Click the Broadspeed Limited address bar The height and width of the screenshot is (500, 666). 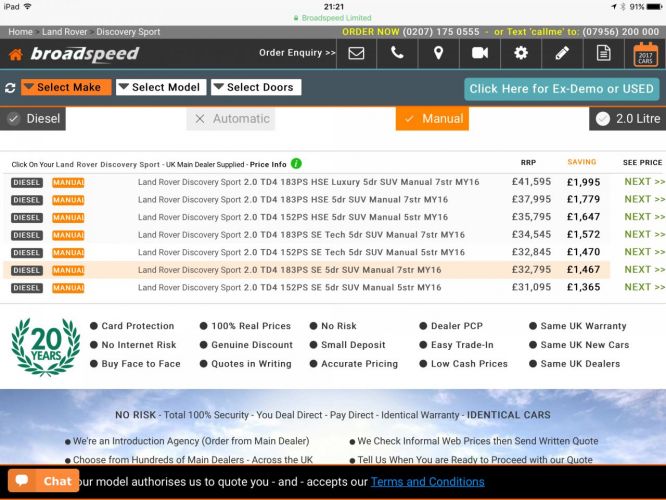[333, 18]
